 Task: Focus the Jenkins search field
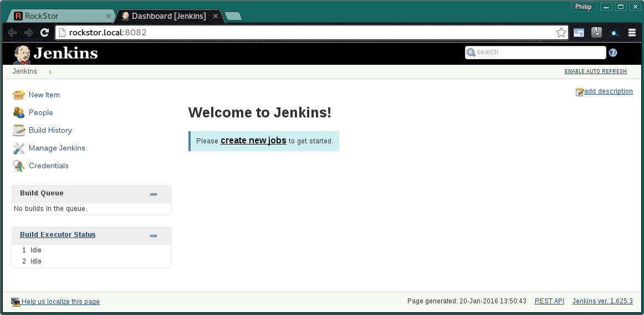tap(535, 53)
